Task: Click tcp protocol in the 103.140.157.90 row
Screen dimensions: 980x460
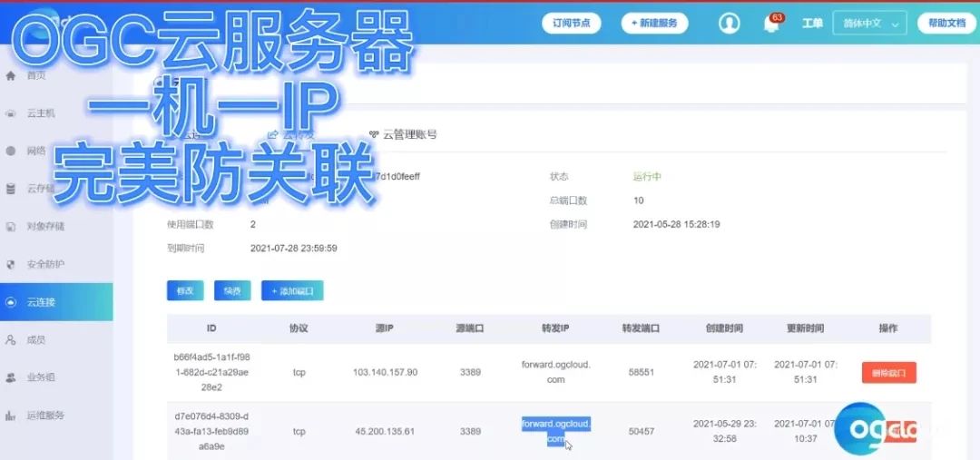Action: point(299,373)
